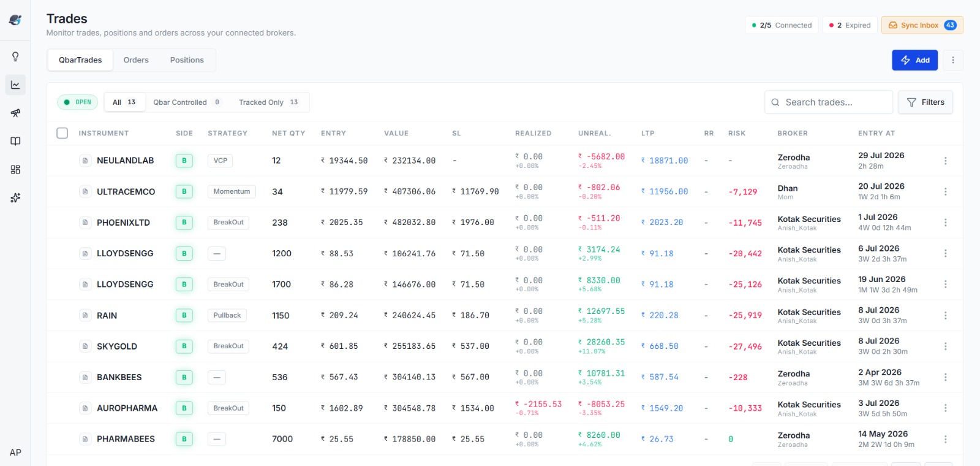Open row options menu for ULTRACEMCO

coord(945,191)
